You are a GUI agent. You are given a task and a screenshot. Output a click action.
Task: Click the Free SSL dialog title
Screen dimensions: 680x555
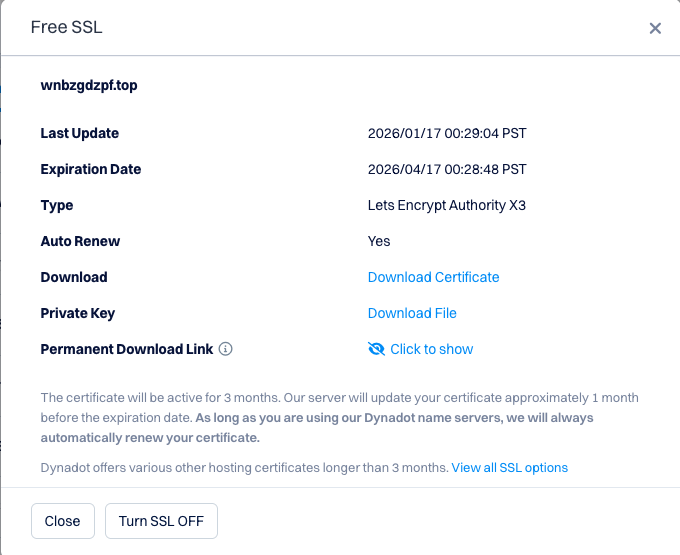(x=67, y=27)
